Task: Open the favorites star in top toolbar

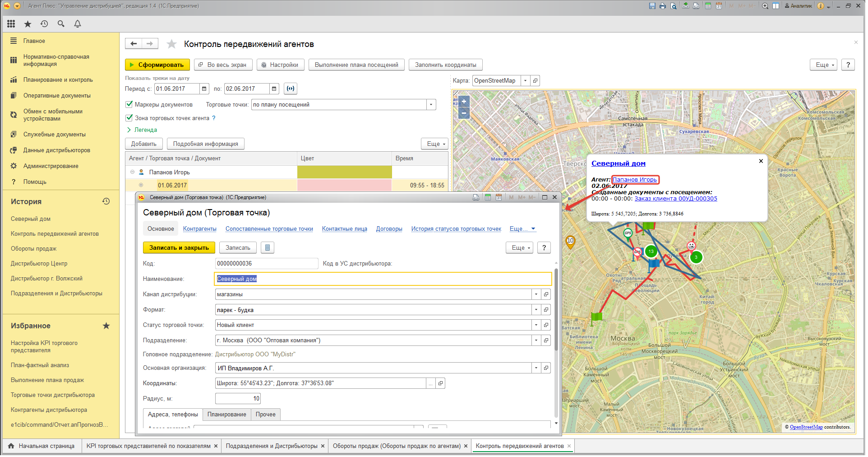Action: click(28, 24)
